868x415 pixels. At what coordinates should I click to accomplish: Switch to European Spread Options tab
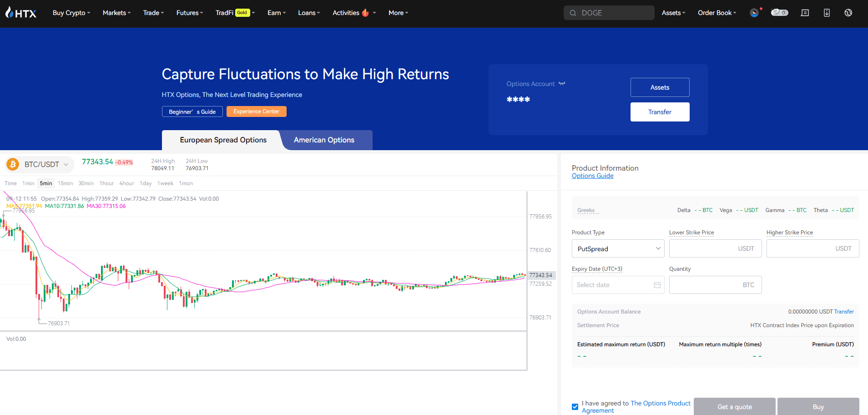point(223,140)
